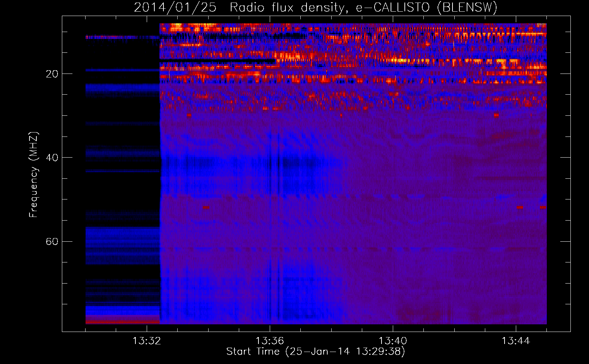The image size is (589, 364).
Task: Click the 13:44 time tick label
Action: [x=516, y=341]
